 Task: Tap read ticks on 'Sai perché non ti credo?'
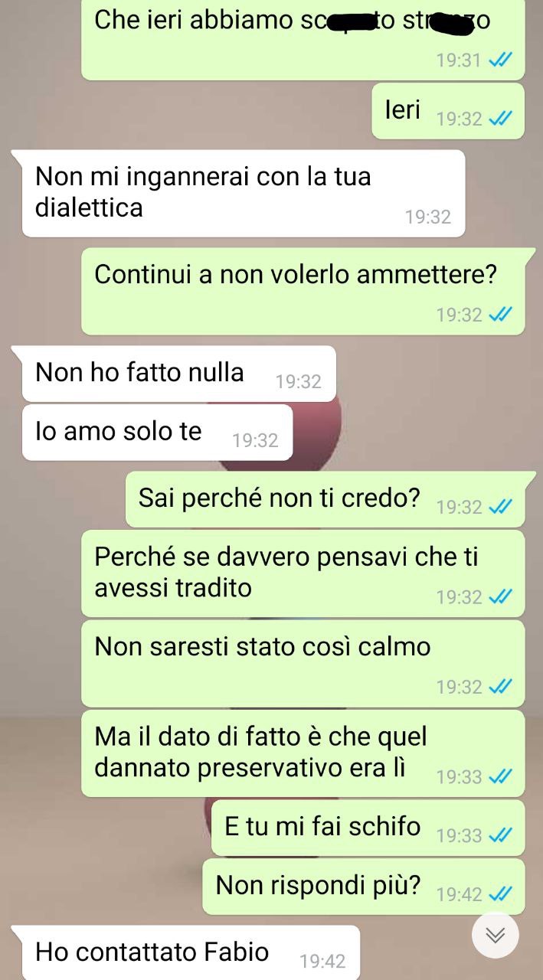point(500,507)
